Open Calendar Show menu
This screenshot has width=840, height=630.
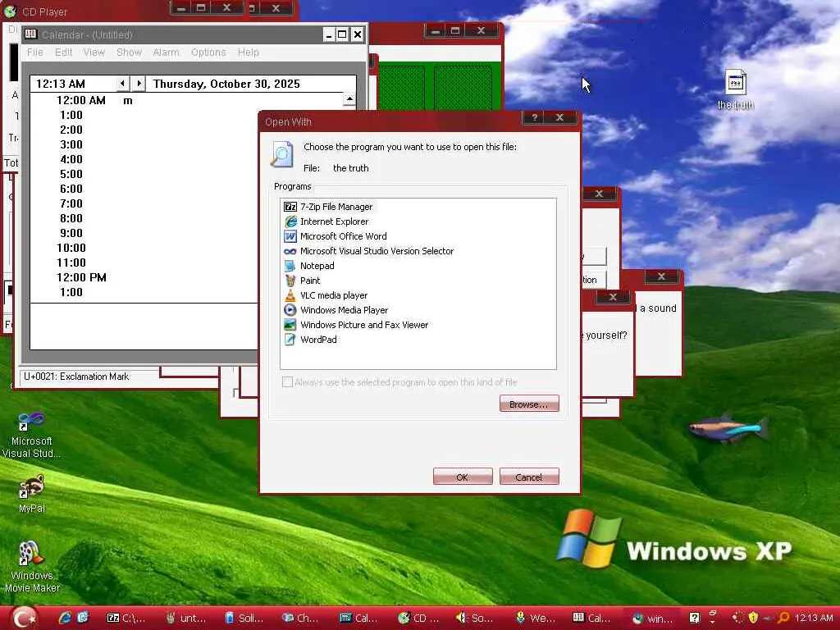pos(129,52)
